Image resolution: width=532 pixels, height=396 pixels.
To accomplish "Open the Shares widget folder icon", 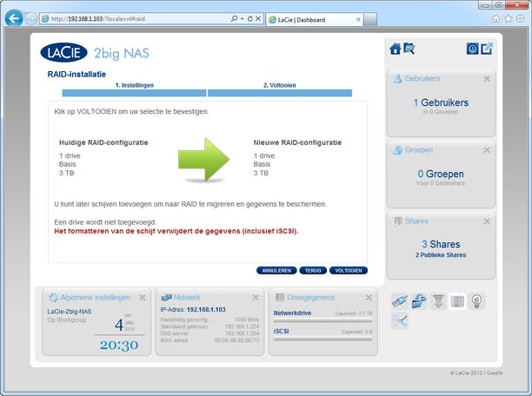I will pos(397,221).
